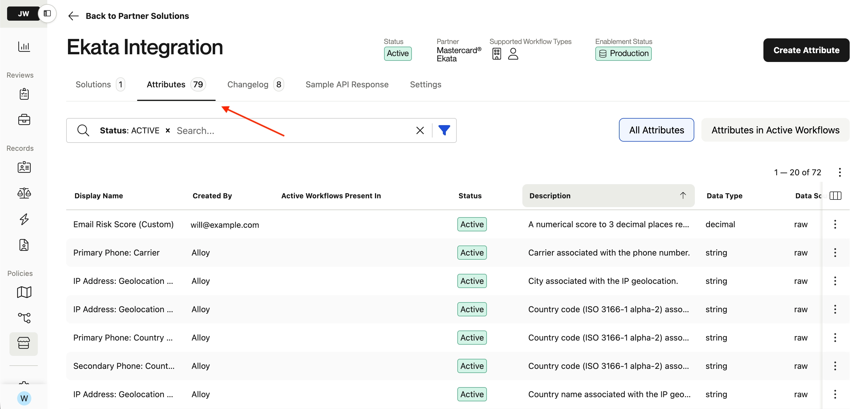Image resolution: width=868 pixels, height=409 pixels.
Task: Open the Reviews clipboard checklist icon
Action: (24, 94)
